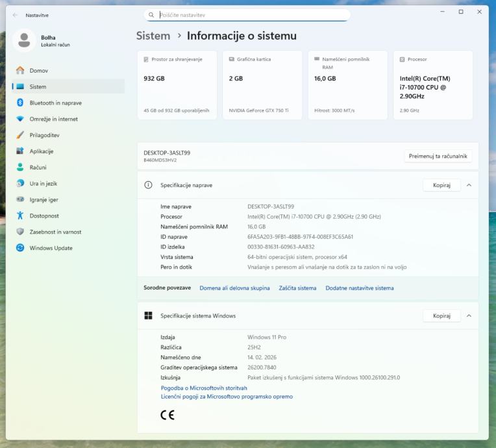Screen dimensions: 496x448
Task: Click the Bluetooth icon in sidebar
Action: 20,103
